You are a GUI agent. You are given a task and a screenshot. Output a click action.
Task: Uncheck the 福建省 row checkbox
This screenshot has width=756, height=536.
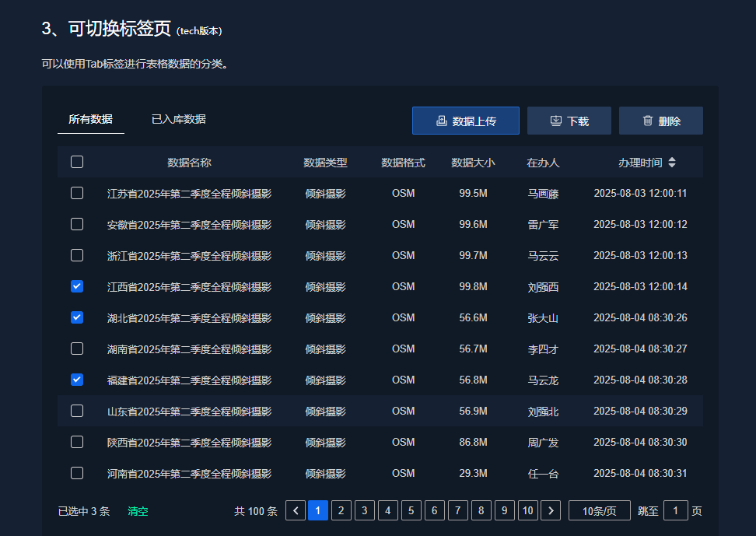(77, 380)
